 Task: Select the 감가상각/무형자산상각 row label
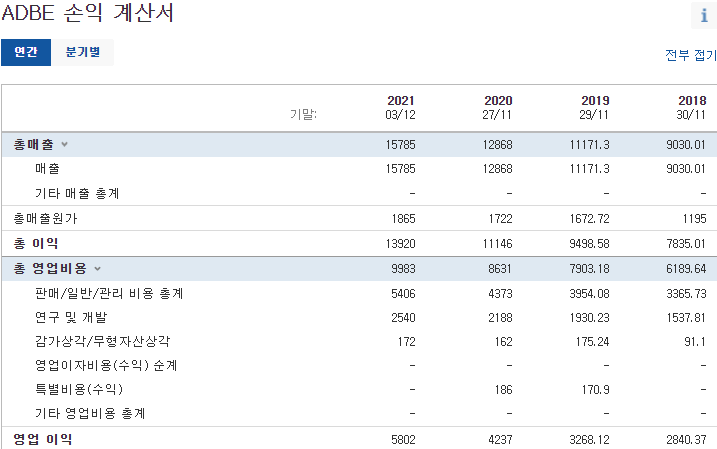[x=102, y=341]
